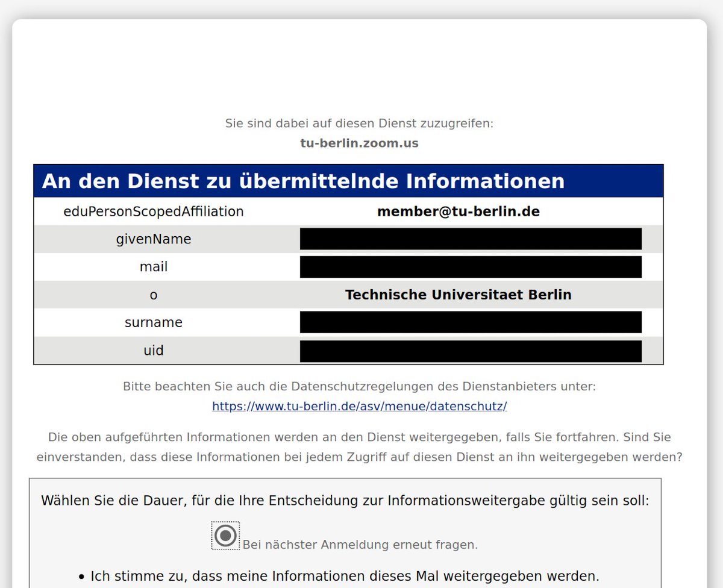This screenshot has height=588, width=723.
Task: Open the tu-berlin.de Datenschutz link
Action: click(359, 406)
